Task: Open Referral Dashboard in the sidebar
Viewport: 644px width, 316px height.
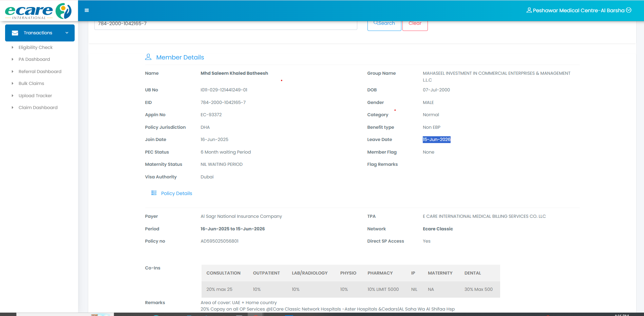Action: [x=40, y=72]
